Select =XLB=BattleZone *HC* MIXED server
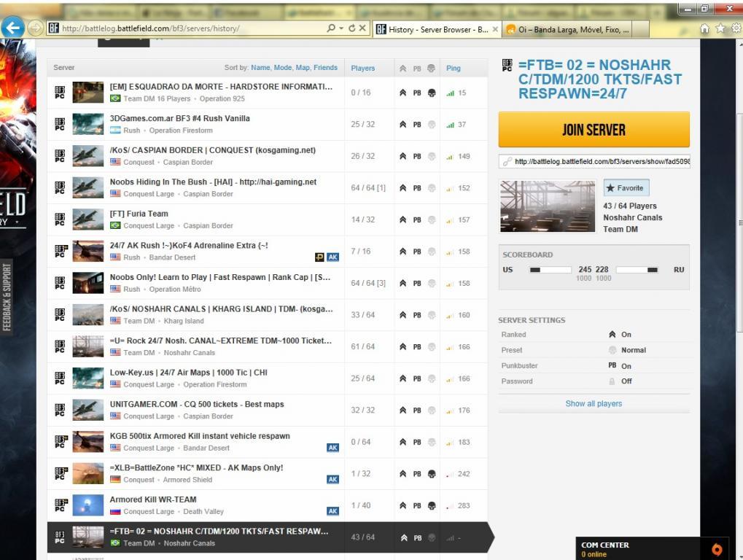 coord(268,473)
